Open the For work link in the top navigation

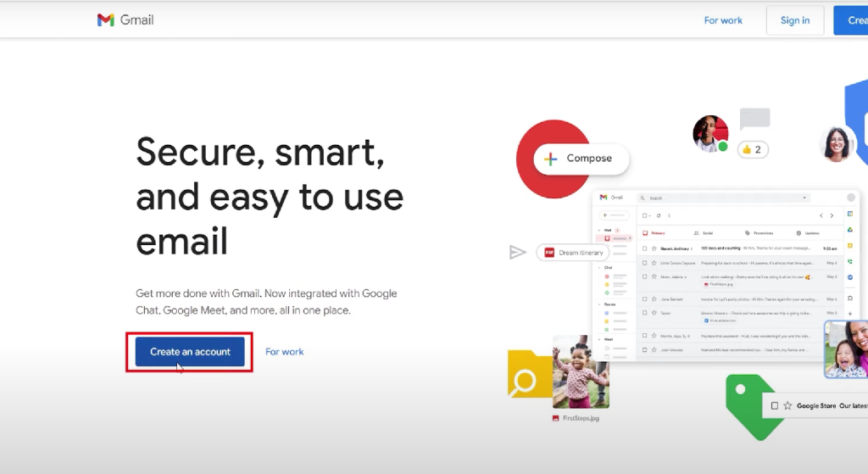(723, 20)
